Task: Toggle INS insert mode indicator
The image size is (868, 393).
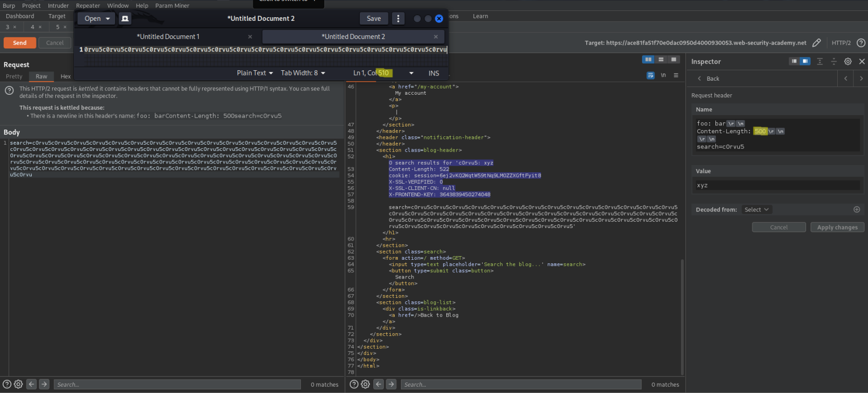Action: (434, 73)
